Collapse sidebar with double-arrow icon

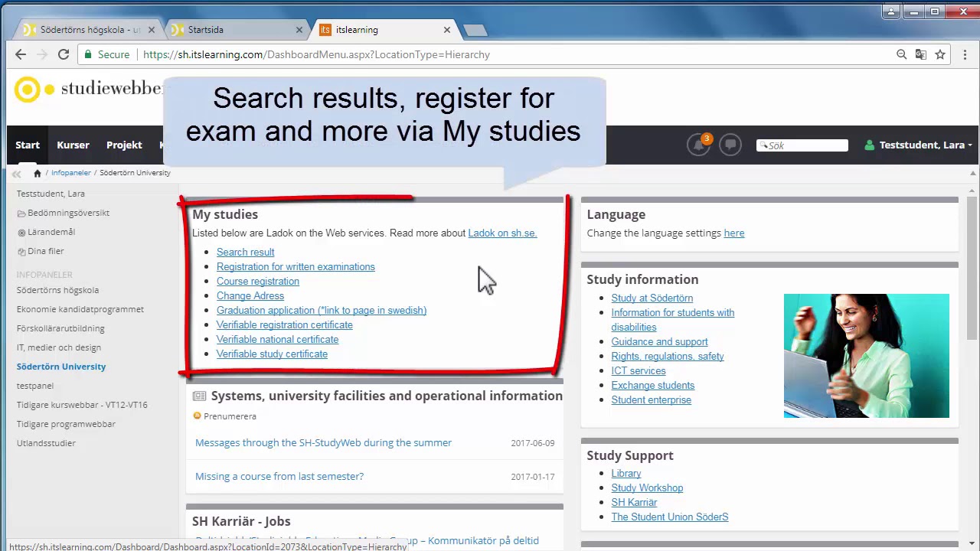(16, 174)
